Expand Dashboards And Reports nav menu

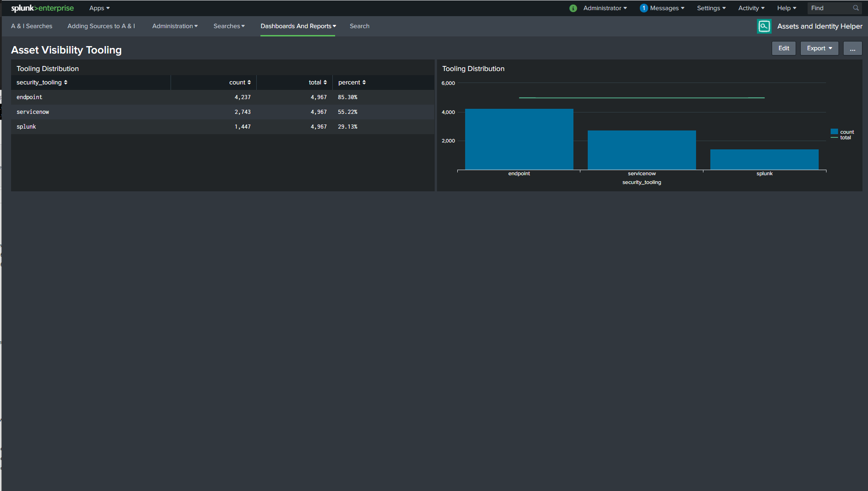click(x=298, y=26)
